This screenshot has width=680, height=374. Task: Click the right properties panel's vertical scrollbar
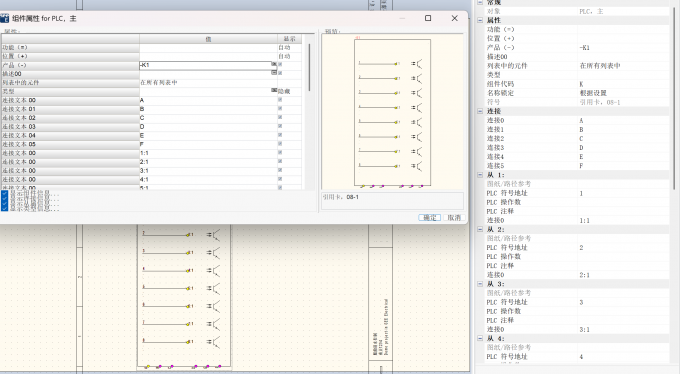(674, 98)
